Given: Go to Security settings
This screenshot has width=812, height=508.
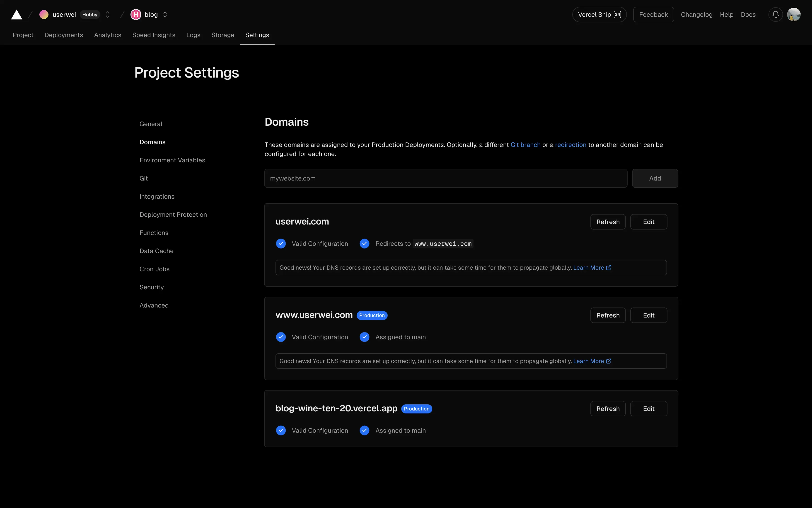Looking at the screenshot, I should coord(152,287).
